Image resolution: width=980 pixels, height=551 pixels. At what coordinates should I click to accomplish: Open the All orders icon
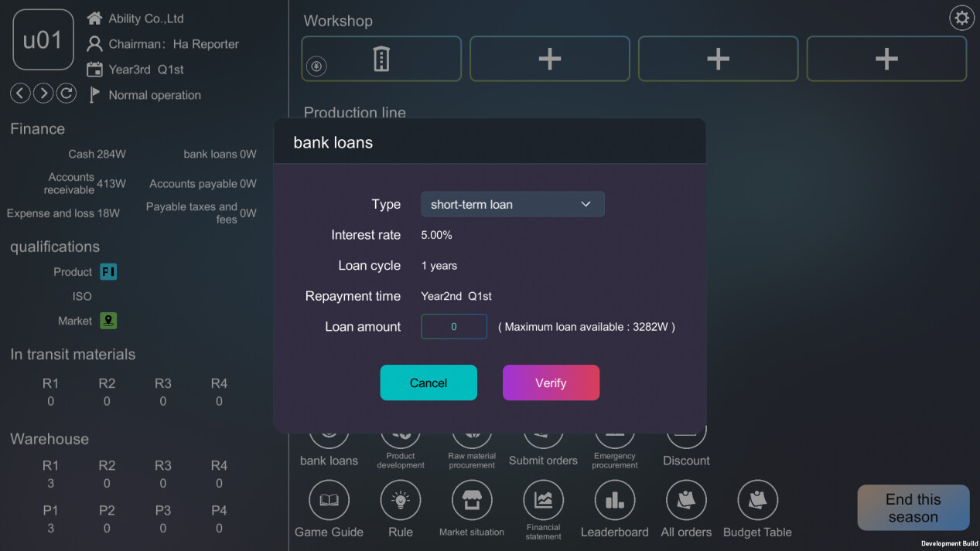tap(686, 500)
